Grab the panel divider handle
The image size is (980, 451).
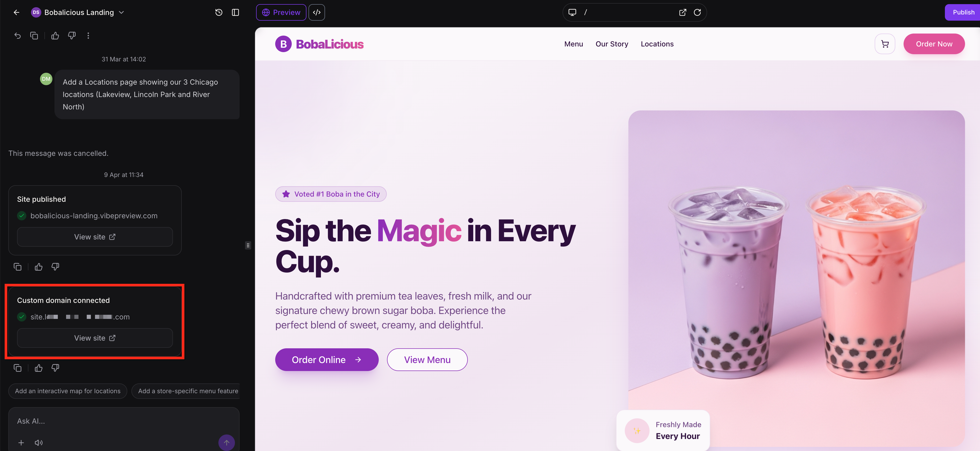(248, 246)
